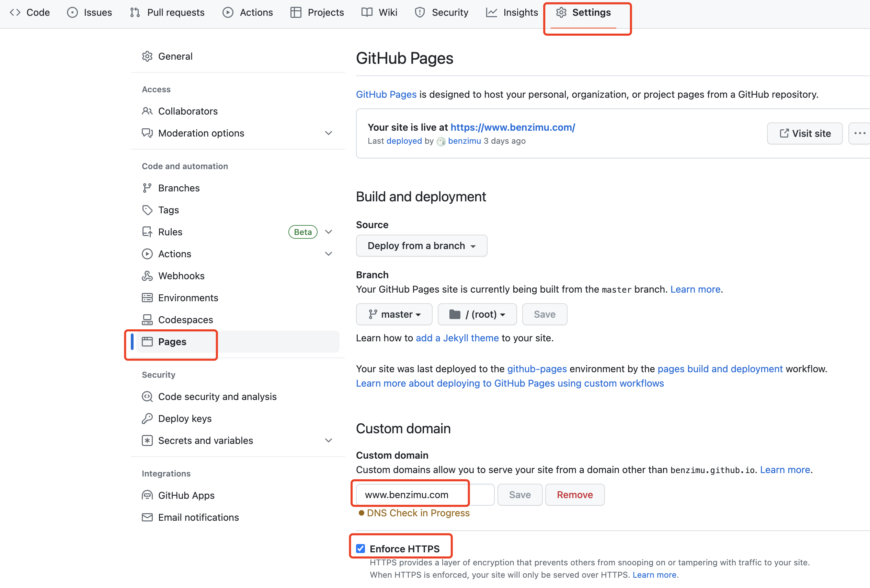
Task: Click Save next to branch selection
Action: click(545, 314)
